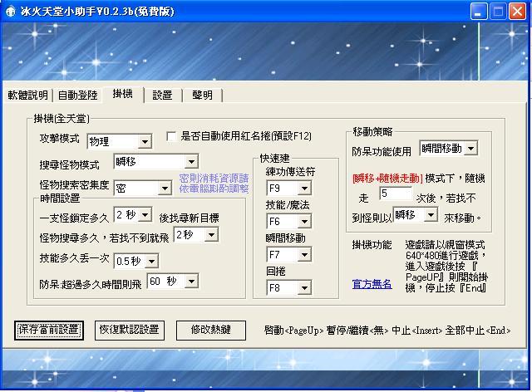Open the 防呆 timeout dropdown showing 60 秒

(x=173, y=281)
